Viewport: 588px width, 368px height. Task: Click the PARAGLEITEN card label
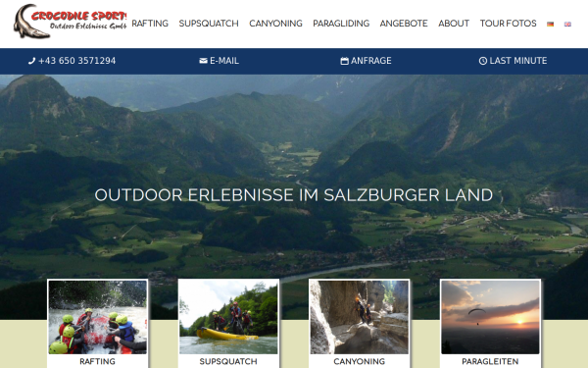490,361
